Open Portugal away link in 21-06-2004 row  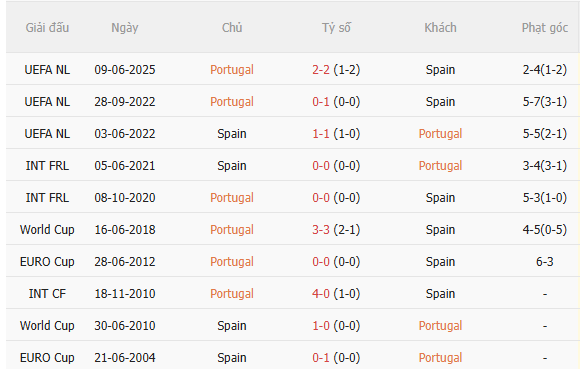click(440, 358)
